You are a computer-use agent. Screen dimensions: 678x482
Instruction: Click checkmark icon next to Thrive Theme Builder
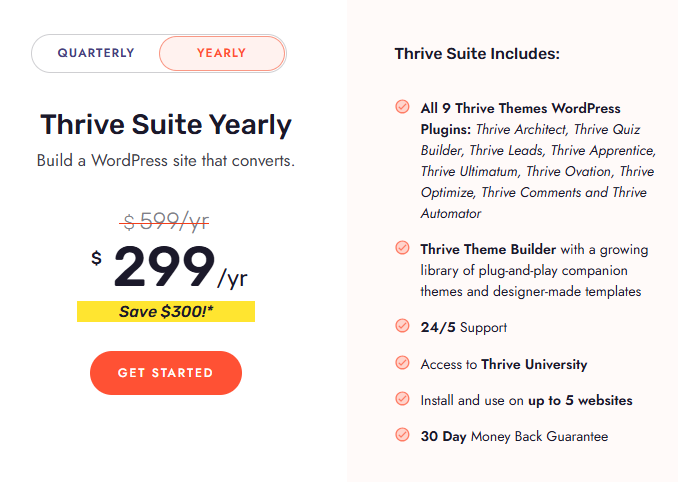pos(402,247)
